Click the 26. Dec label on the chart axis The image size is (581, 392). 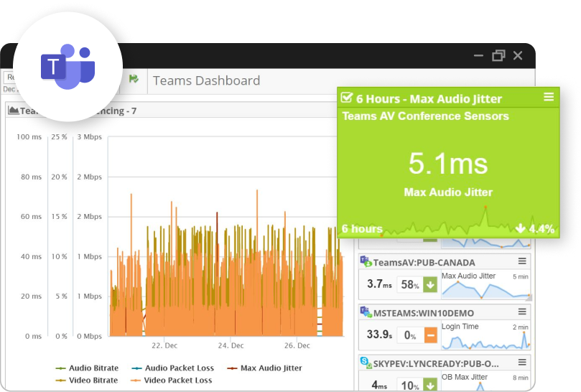pos(297,345)
